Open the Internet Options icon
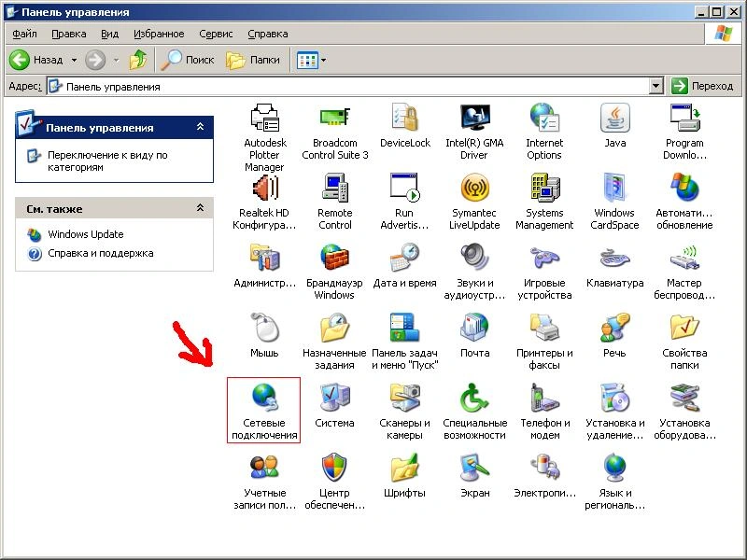The width and height of the screenshot is (747, 560). 544,119
